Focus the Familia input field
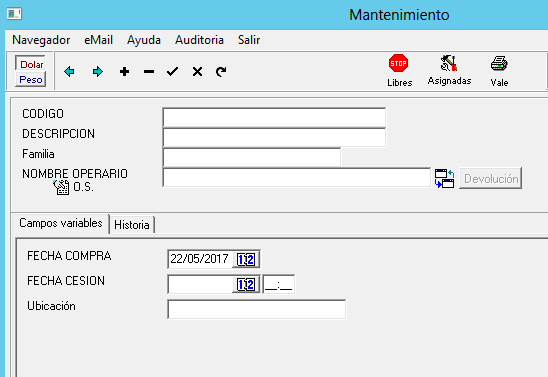Image resolution: width=548 pixels, height=377 pixels. [252, 158]
